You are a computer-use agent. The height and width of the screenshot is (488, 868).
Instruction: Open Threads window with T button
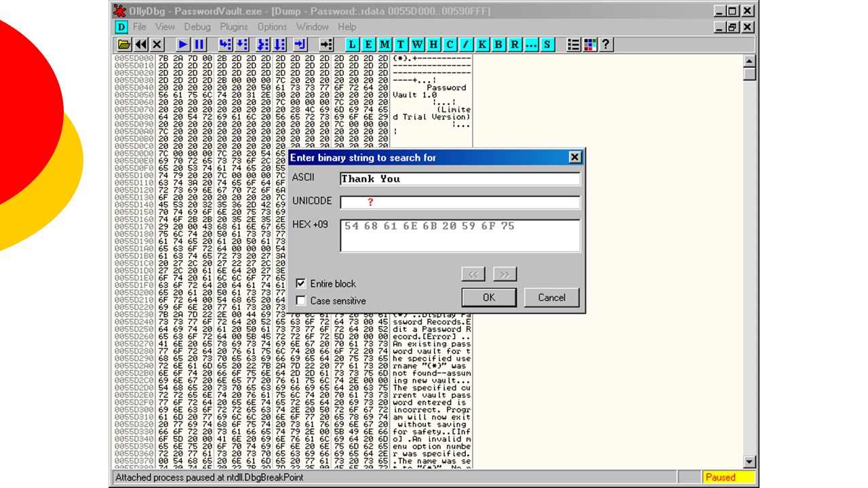point(401,44)
